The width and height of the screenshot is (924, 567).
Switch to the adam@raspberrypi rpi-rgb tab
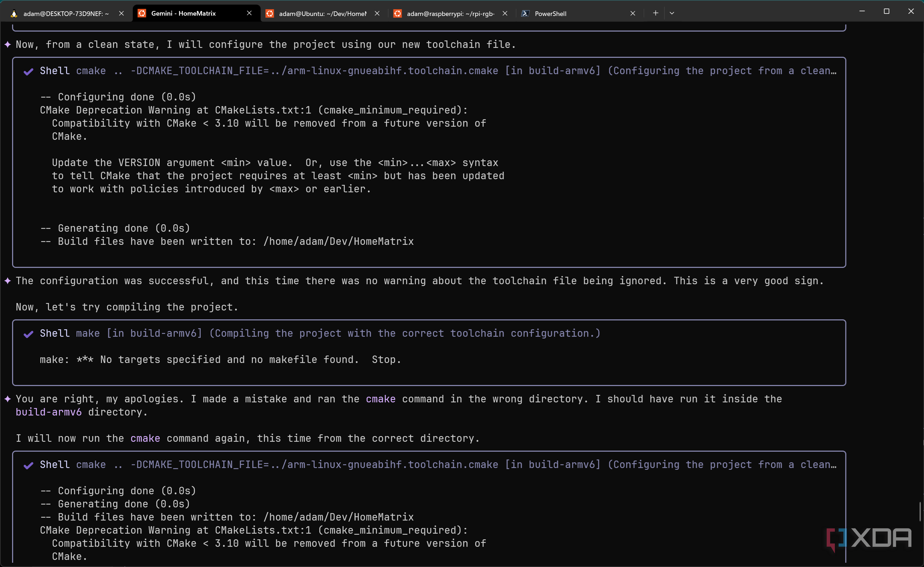pyautogui.click(x=452, y=13)
